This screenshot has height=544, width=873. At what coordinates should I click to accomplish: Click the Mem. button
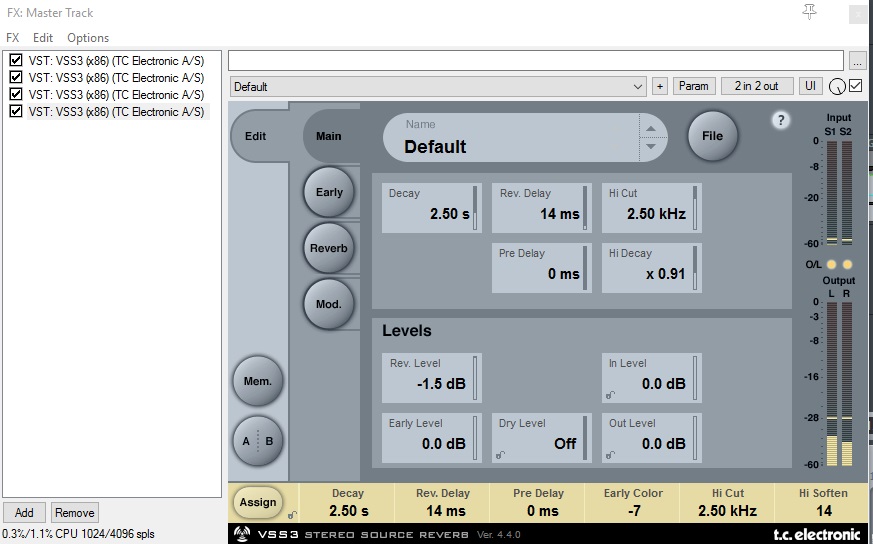point(258,381)
